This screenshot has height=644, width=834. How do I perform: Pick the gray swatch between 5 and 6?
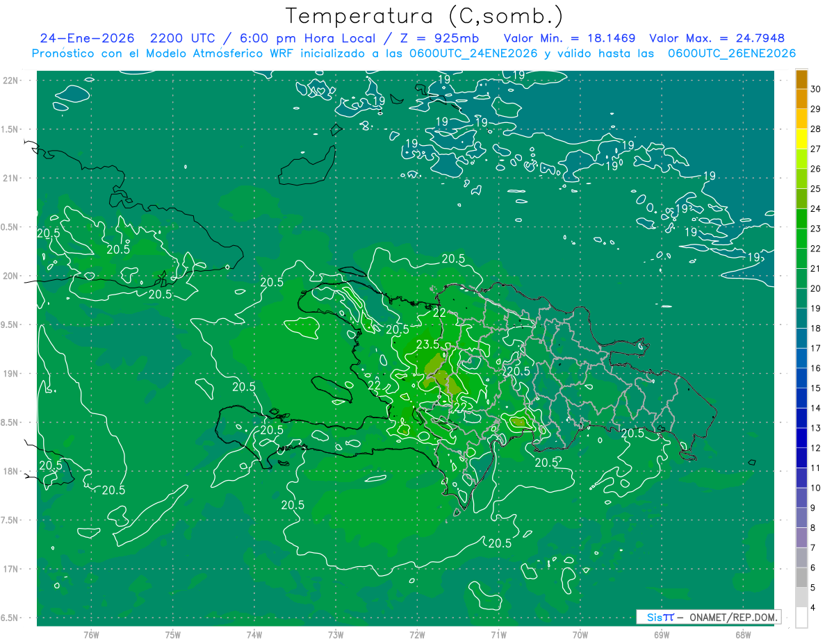(801, 578)
